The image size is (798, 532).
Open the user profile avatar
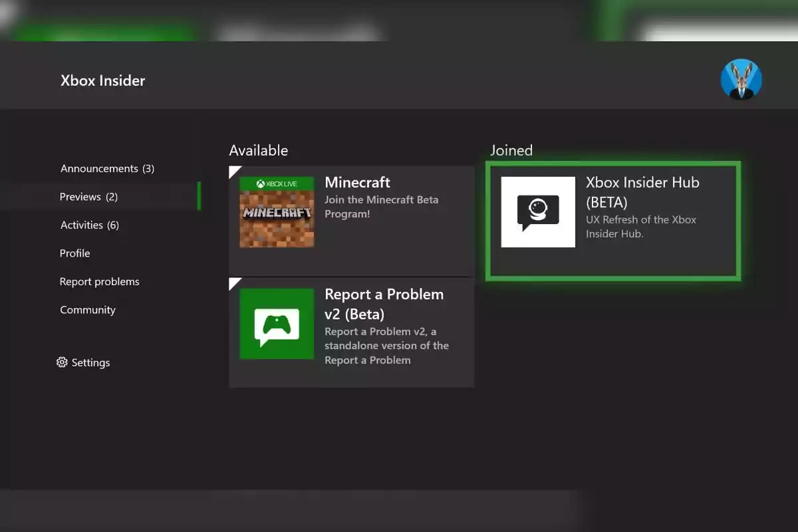[741, 79]
